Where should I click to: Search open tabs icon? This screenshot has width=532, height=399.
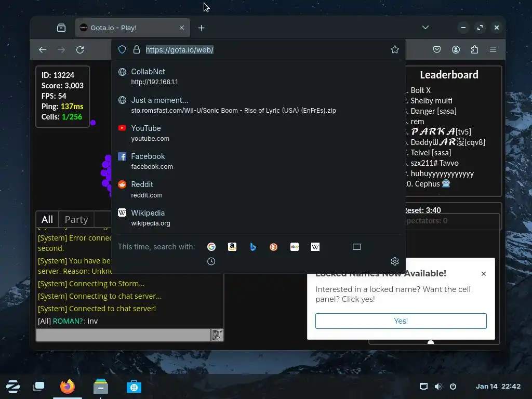click(357, 247)
